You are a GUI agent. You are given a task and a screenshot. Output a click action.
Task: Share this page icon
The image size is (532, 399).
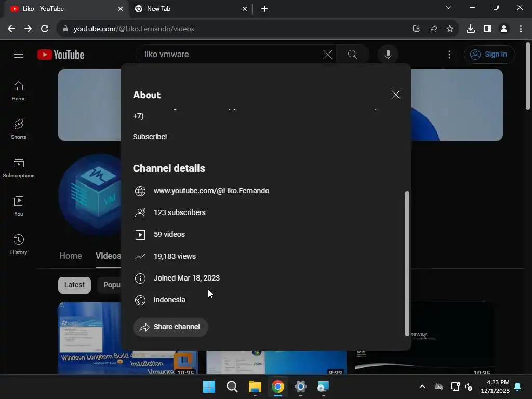point(433,29)
